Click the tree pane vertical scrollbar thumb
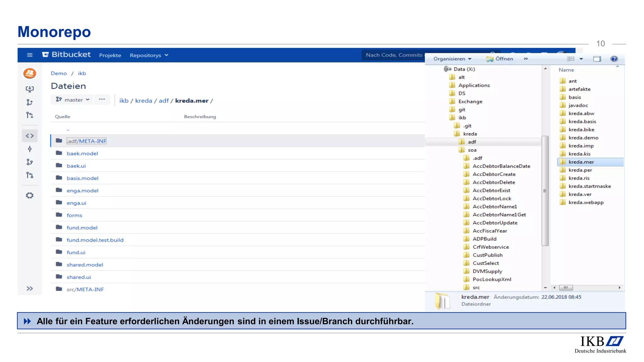The image size is (644, 362). 545,191
